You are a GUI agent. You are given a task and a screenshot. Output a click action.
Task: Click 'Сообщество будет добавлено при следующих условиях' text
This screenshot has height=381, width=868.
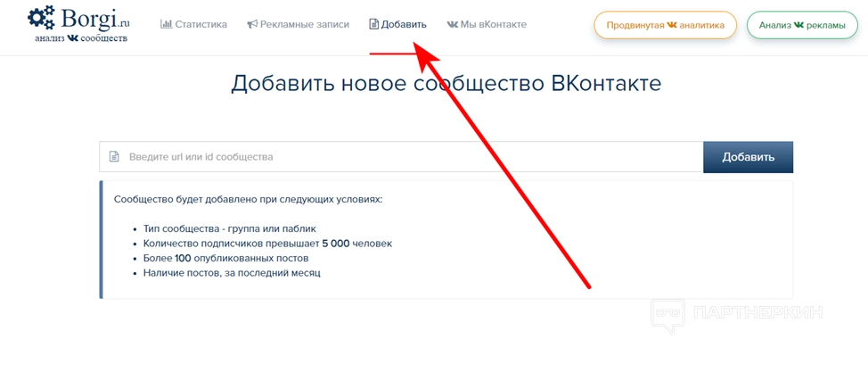248,200
